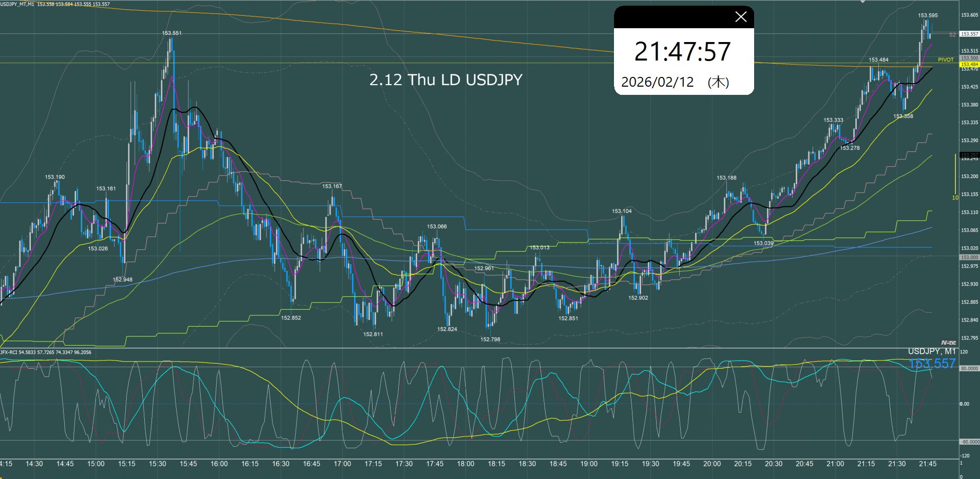Click the black 153.257 price tag

969,155
